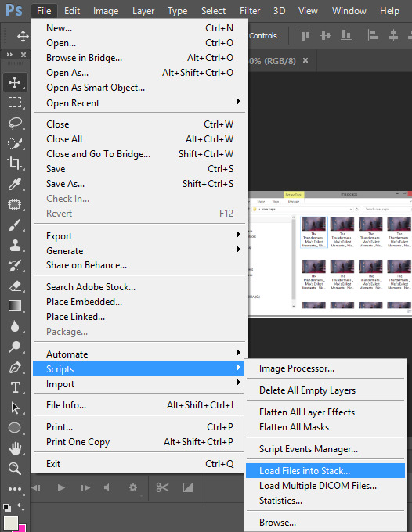The width and height of the screenshot is (412, 532).
Task: Select the Path Selection tool
Action: (x=15, y=408)
